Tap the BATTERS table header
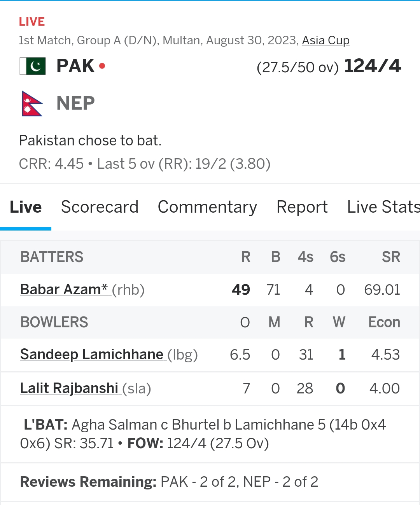The image size is (420, 505). (x=52, y=257)
